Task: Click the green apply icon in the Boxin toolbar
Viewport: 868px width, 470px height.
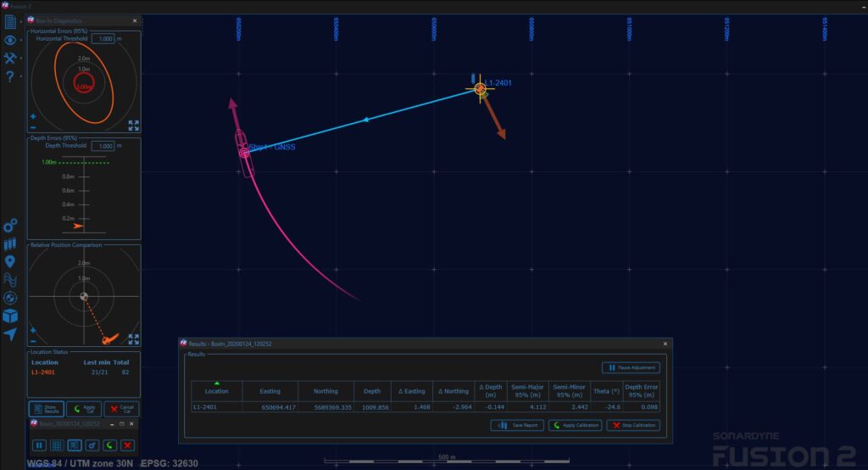Action: [109, 445]
